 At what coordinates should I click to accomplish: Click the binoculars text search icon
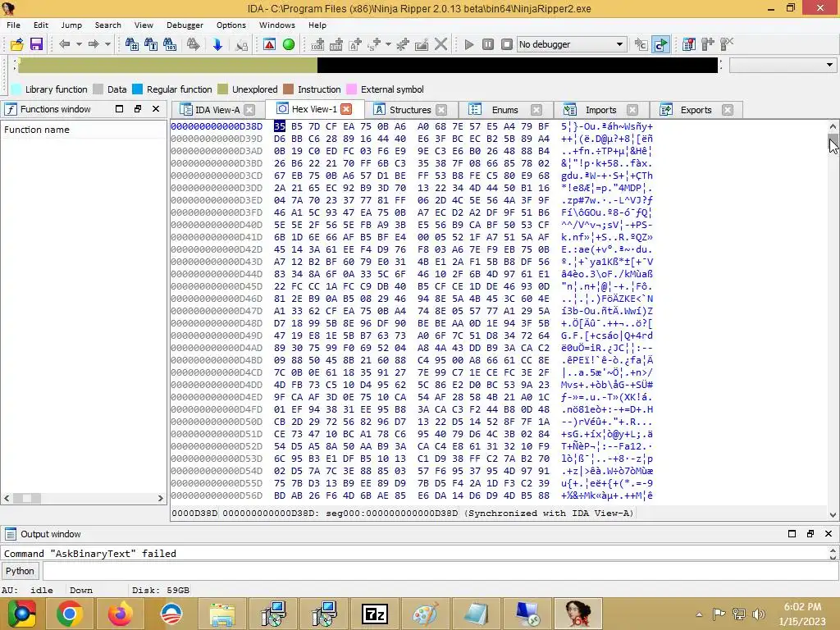pos(151,44)
